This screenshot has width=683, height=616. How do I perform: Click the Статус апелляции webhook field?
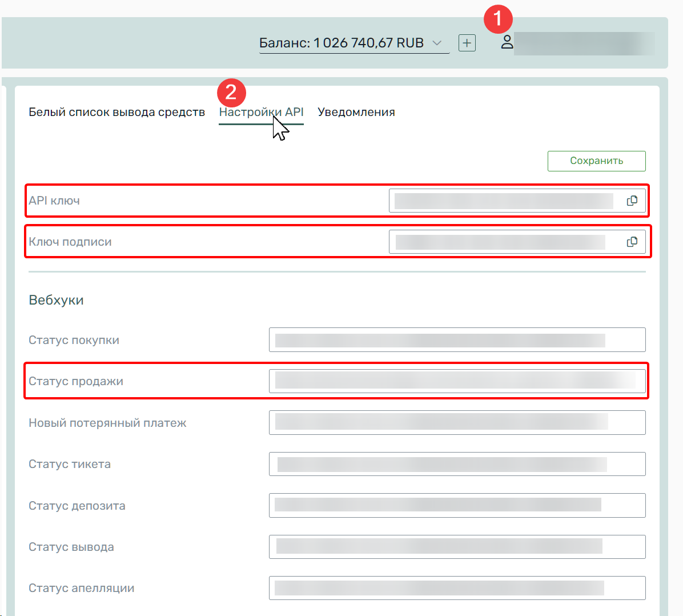point(457,588)
